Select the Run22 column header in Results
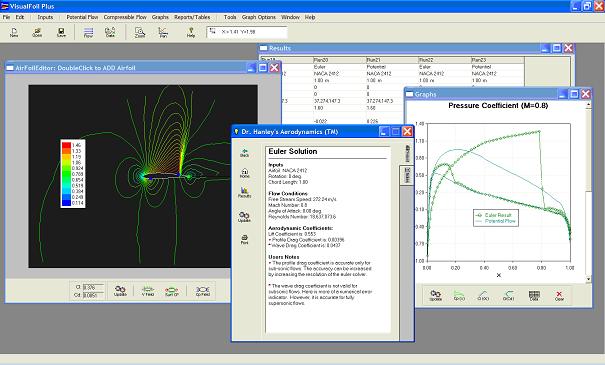 tap(445, 60)
